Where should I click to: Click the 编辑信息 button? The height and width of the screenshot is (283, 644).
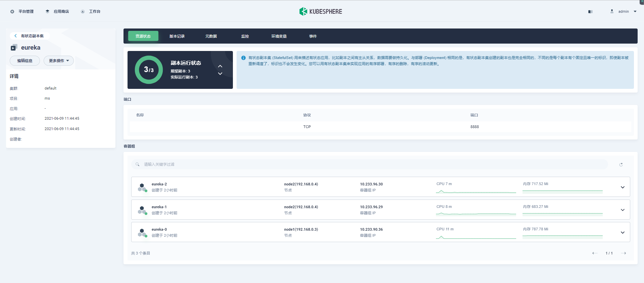pos(25,61)
